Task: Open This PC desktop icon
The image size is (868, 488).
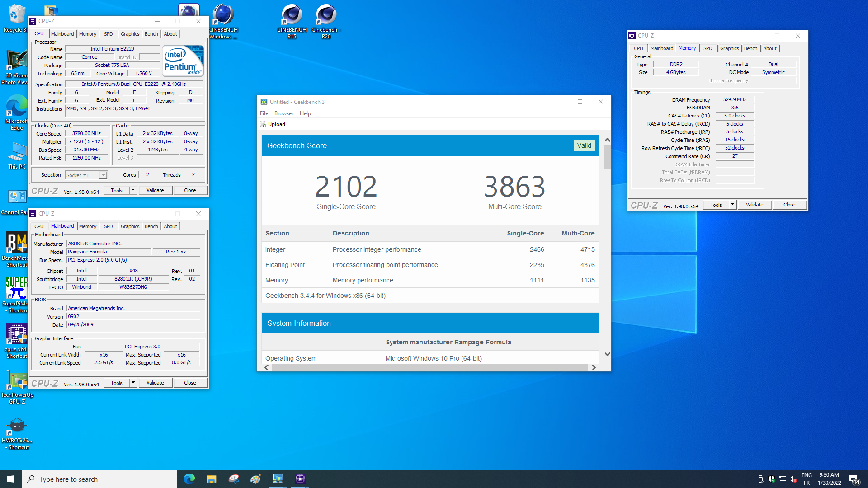Action: coord(16,156)
